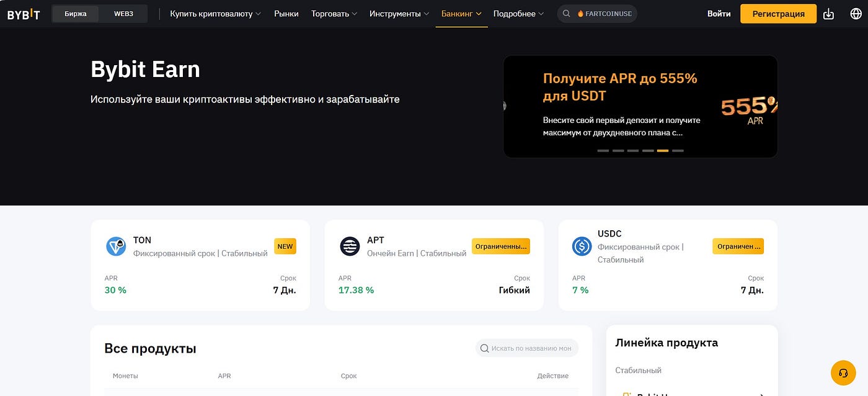
Task: Click the Все продукты heading
Action: (150, 348)
